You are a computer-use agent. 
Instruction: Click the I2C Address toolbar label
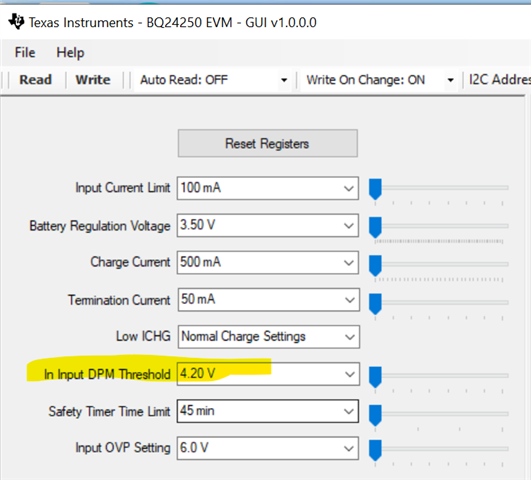500,80
